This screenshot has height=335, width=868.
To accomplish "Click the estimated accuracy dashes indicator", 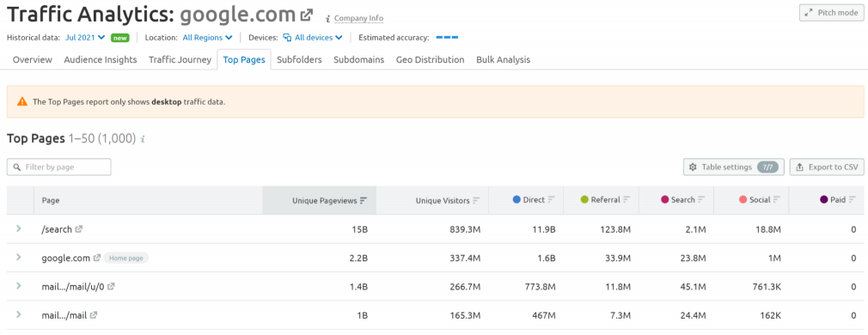I will (x=447, y=38).
